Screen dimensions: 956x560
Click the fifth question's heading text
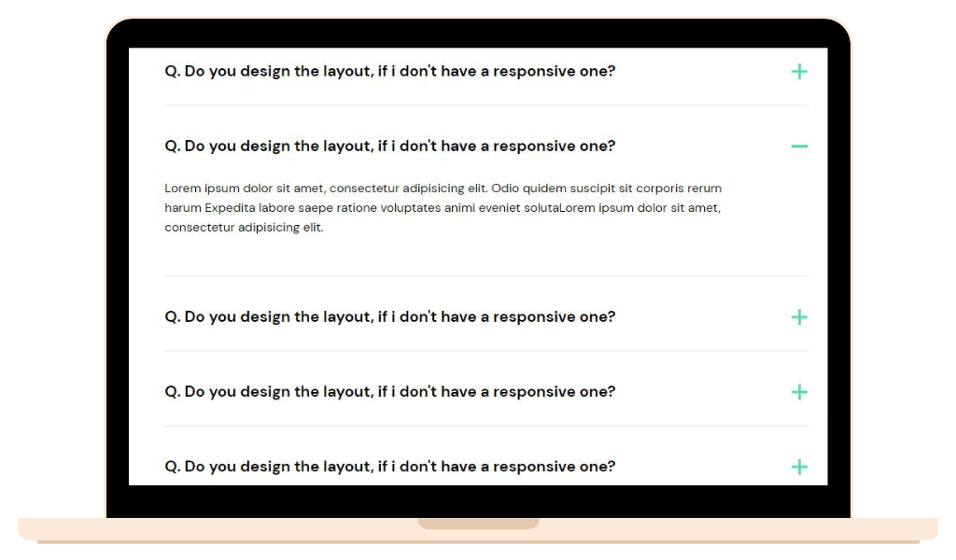click(x=389, y=467)
